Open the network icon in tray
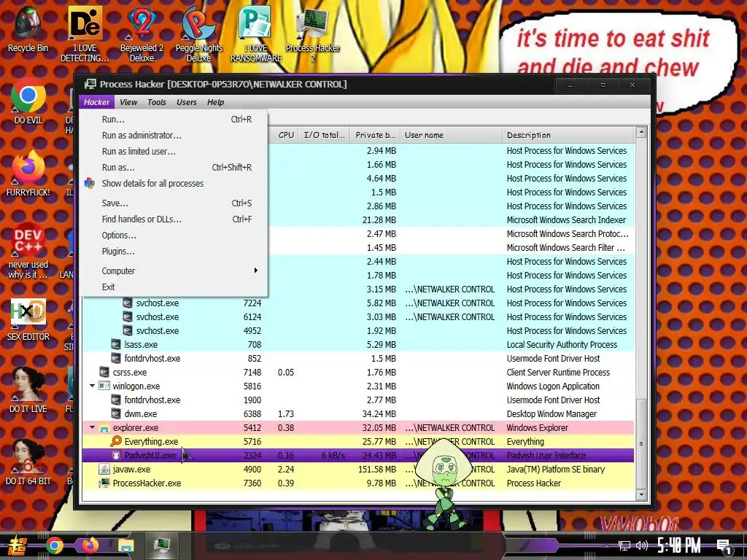The height and width of the screenshot is (560, 747). [x=624, y=545]
